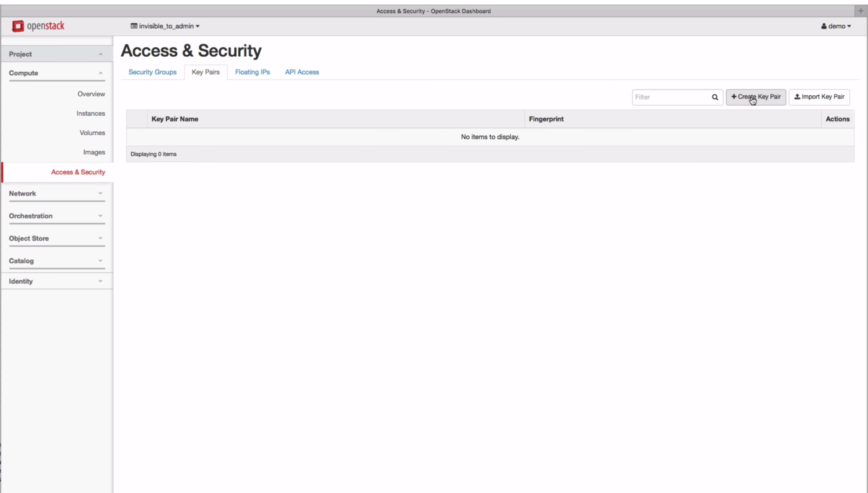This screenshot has height=493, width=868.
Task: Expand the Object Store section
Action: 57,239
